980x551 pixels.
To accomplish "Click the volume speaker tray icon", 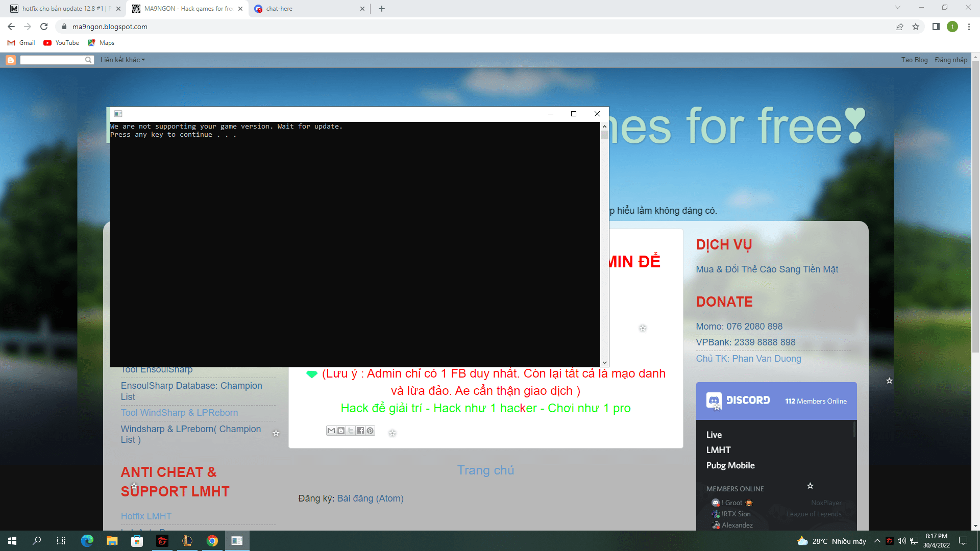I will [902, 541].
